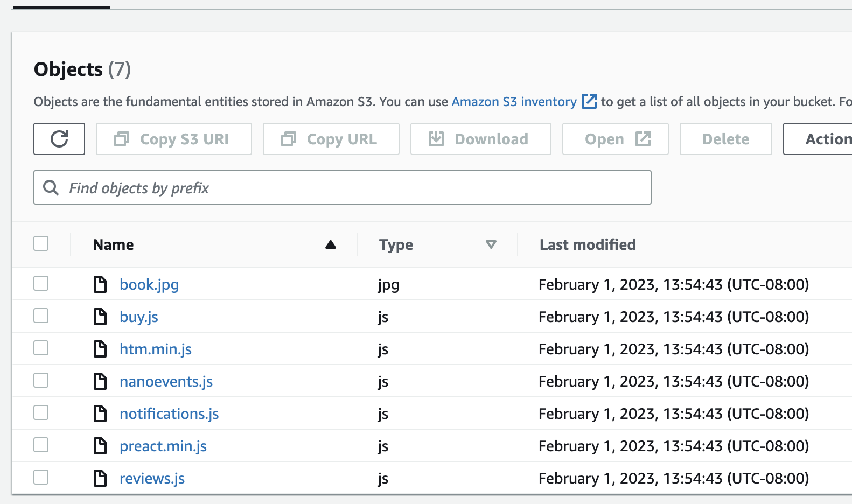Click the file icon next to book.jpg
Viewport: 852px width, 504px height.
[x=100, y=284]
